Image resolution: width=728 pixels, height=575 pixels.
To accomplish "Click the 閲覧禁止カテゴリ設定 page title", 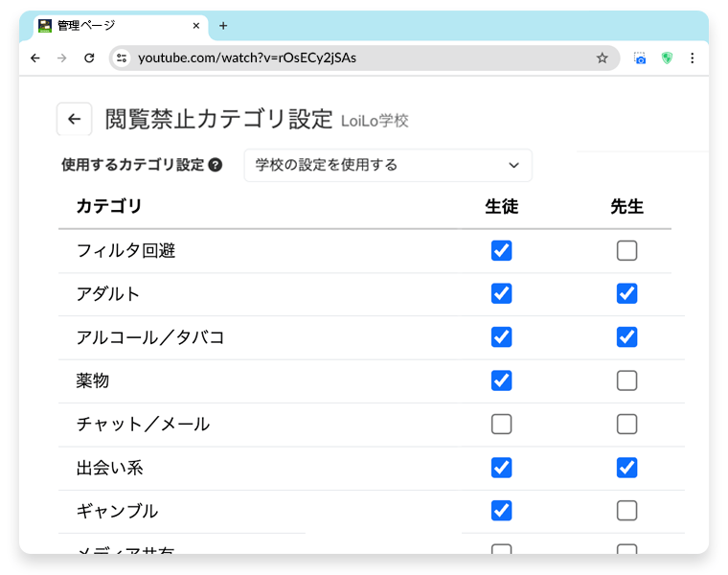I will [x=218, y=120].
